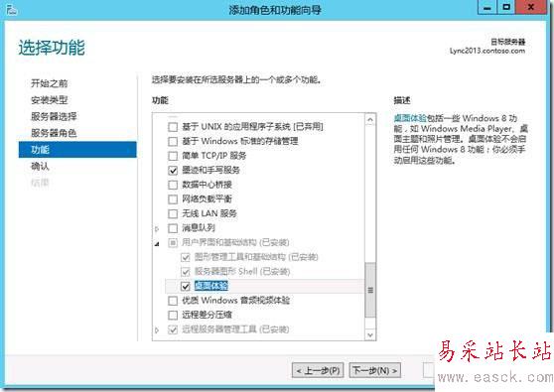Viewport: 554px width, 392px height.
Task: Select the 无线 LAN 服务 checkbox
Action: click(173, 213)
